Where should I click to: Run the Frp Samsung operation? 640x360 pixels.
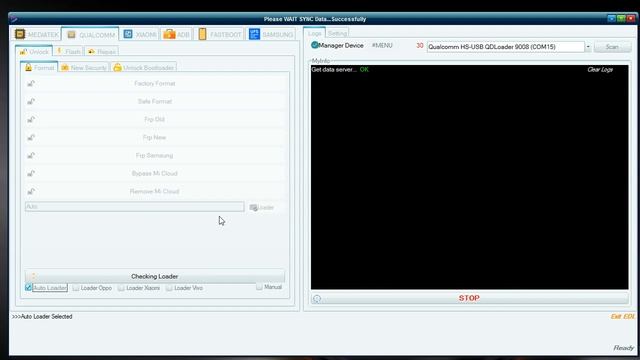pos(155,155)
